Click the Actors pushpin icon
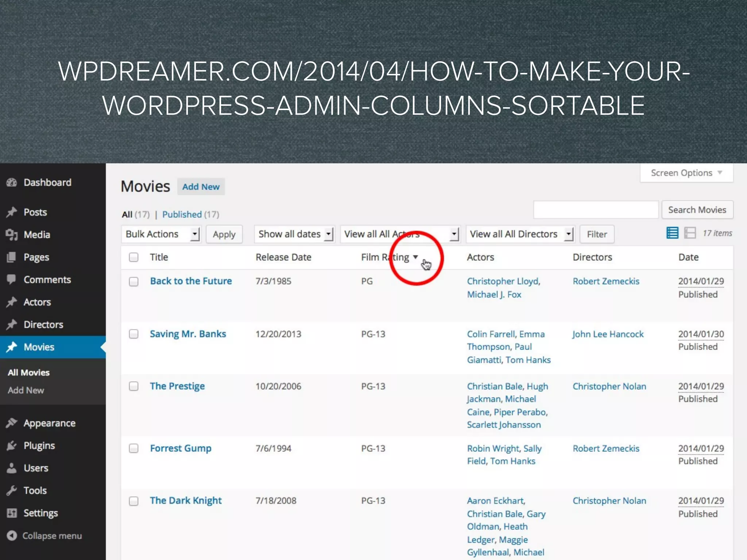The image size is (747, 560). click(x=12, y=302)
